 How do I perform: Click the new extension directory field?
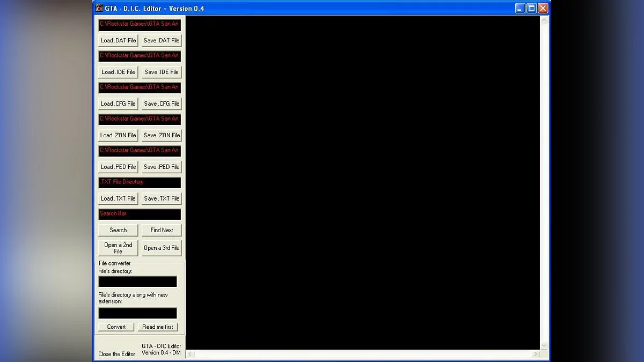click(137, 313)
